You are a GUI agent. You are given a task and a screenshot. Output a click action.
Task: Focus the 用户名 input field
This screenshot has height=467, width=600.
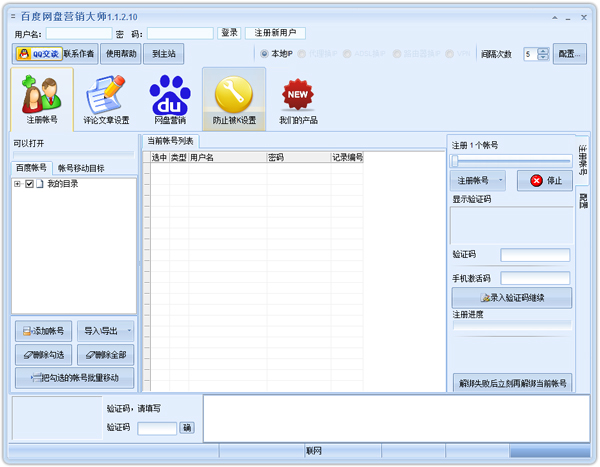[x=79, y=33]
